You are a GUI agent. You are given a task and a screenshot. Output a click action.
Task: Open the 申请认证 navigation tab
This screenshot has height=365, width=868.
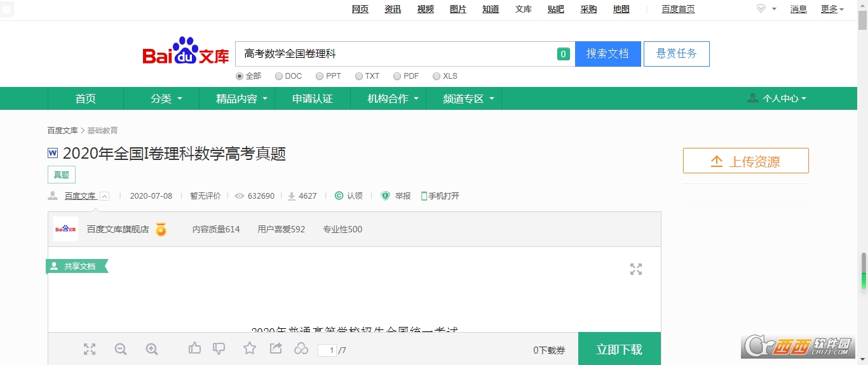(x=313, y=98)
